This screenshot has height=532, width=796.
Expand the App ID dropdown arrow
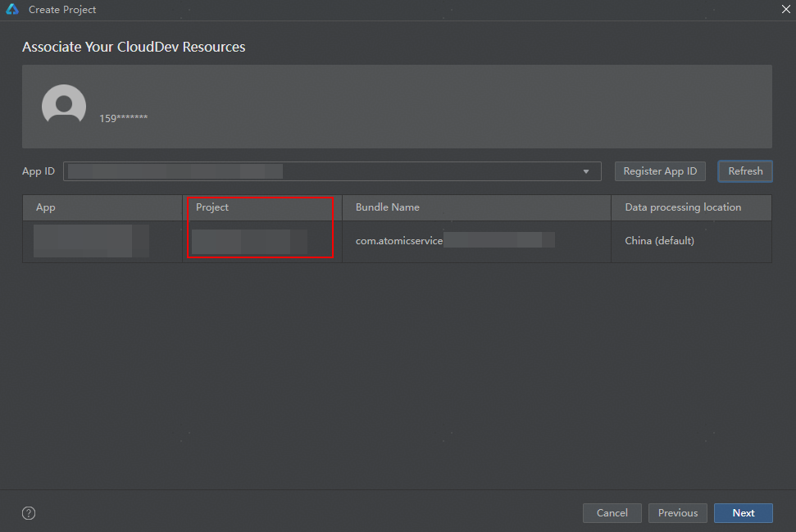[x=586, y=171]
